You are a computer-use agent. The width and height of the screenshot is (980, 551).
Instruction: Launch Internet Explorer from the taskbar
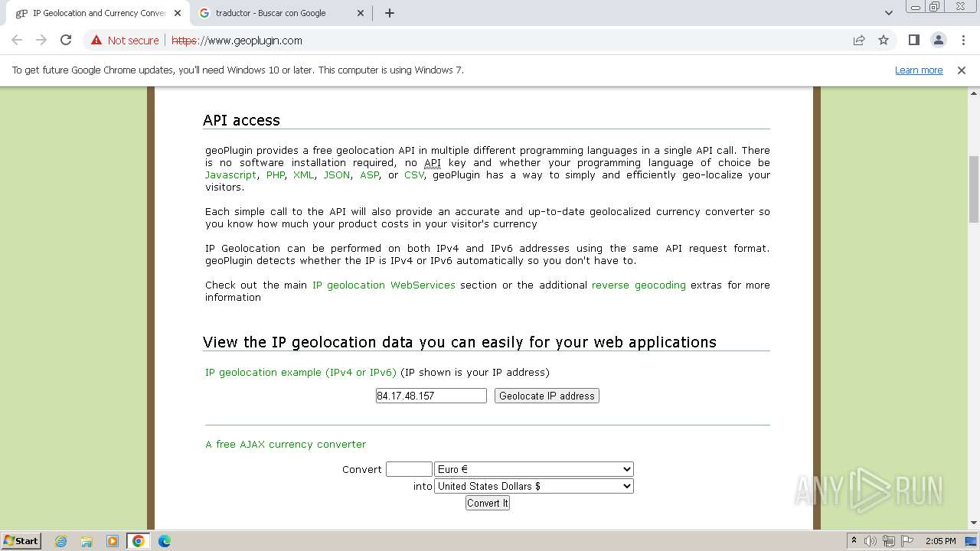(61, 541)
